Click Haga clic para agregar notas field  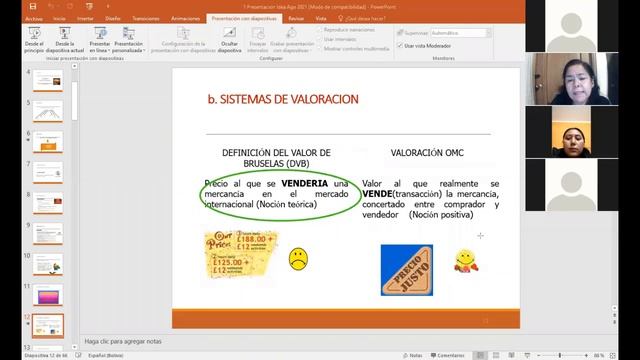click(123, 341)
